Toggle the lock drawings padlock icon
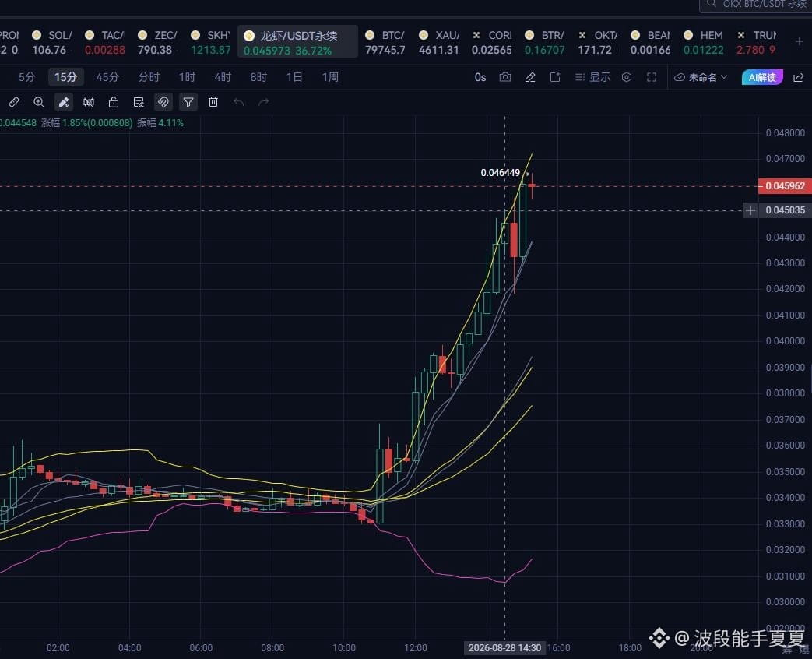 point(114,102)
